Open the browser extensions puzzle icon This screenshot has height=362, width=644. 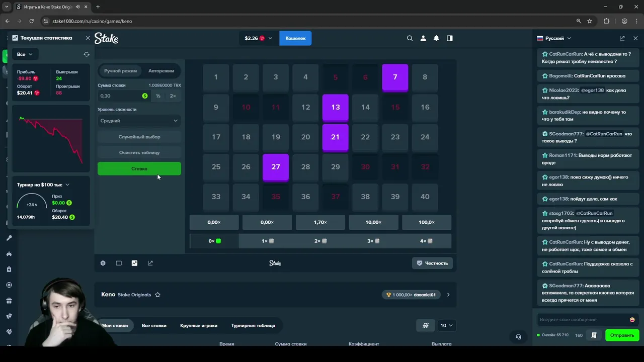tap(606, 21)
